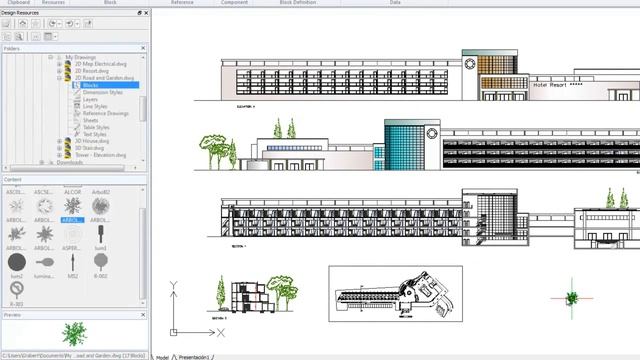Click the file path status text below Preview

(x=73, y=356)
